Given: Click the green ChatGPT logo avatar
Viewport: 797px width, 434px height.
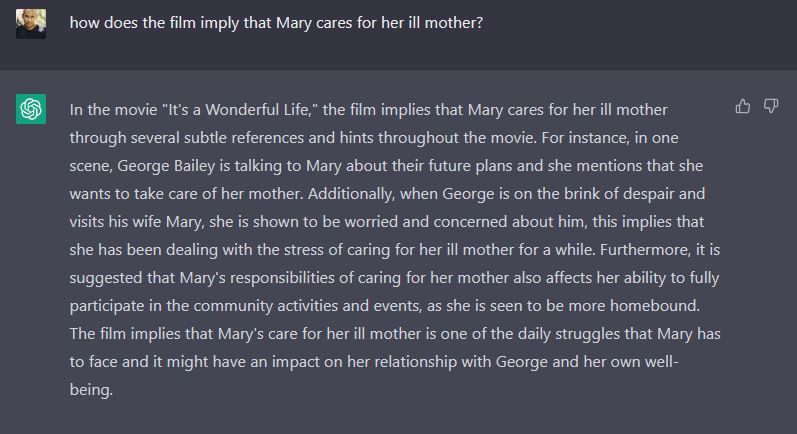Looking at the screenshot, I should pos(31,109).
